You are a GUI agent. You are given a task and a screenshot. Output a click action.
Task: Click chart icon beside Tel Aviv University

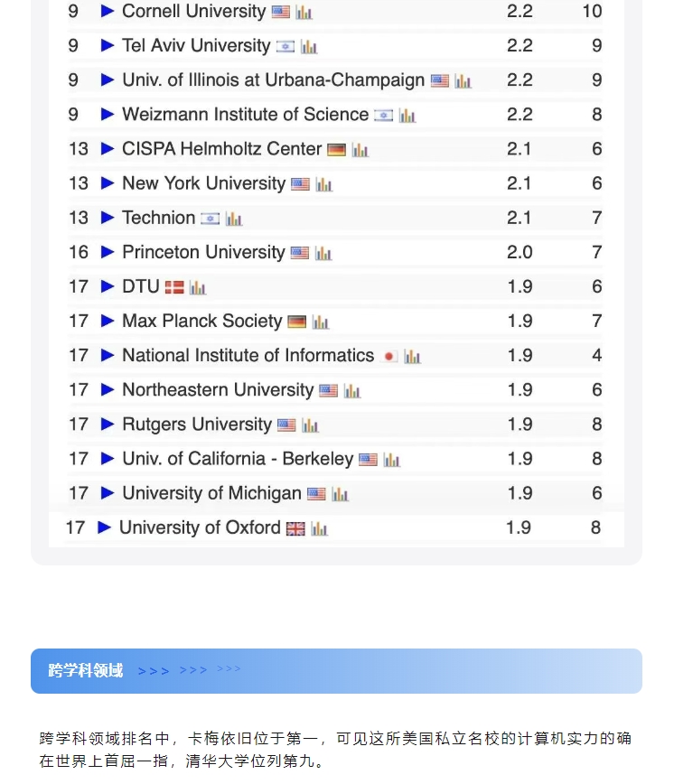click(x=309, y=47)
